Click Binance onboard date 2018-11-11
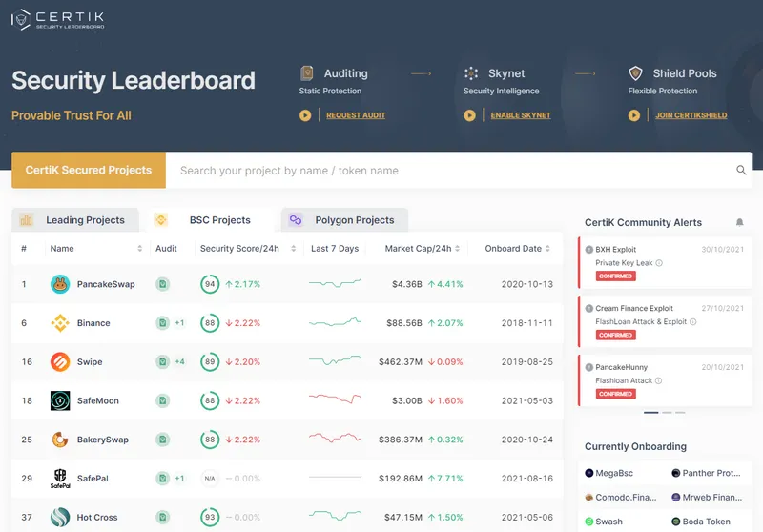Viewport: 763px width, 532px height. 527,323
